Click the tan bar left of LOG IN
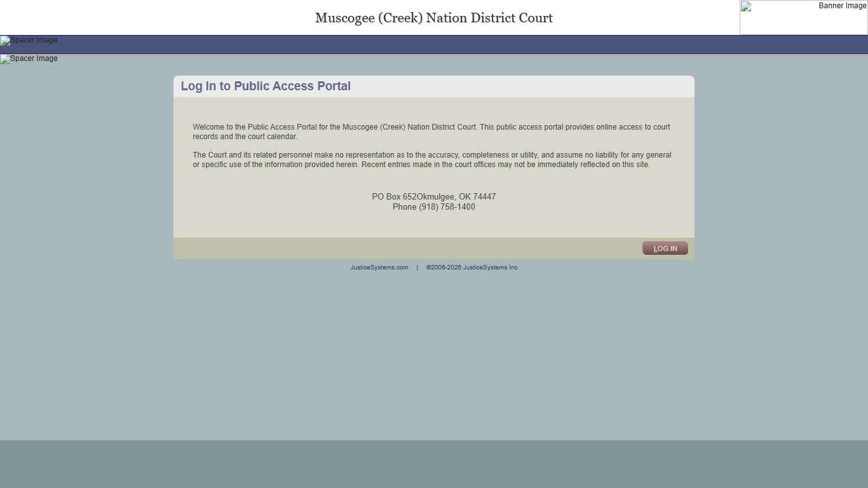Viewport: 868px width, 488px height. click(x=407, y=248)
